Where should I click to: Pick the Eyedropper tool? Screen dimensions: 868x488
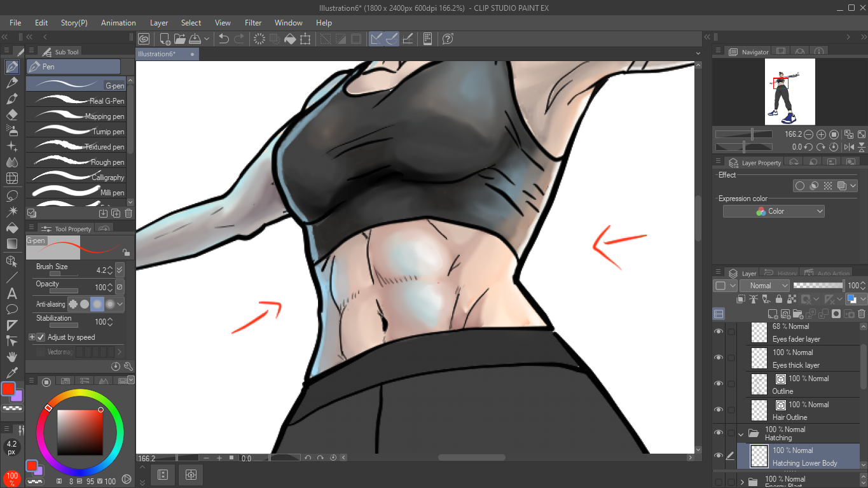pos(11,372)
